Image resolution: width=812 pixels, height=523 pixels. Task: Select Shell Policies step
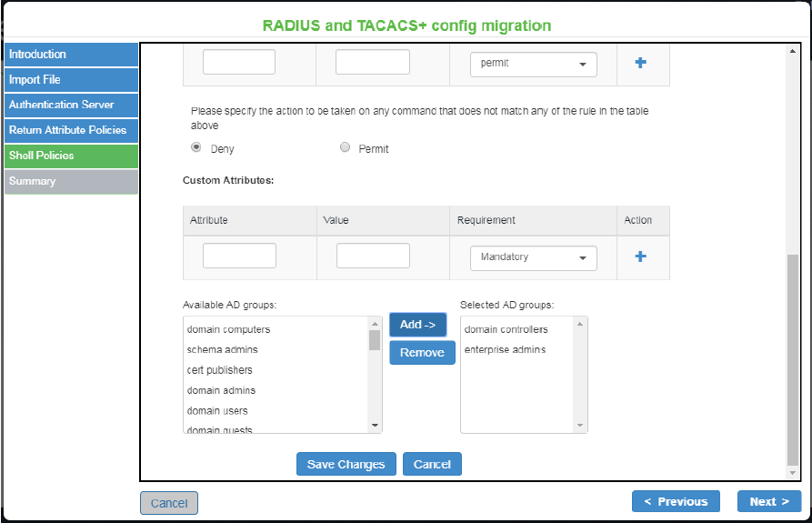point(72,156)
